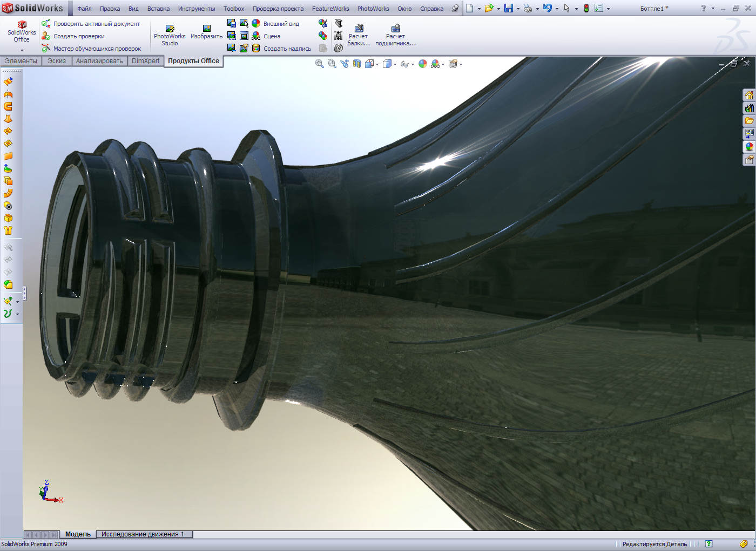Switch to the Элементы tab

(x=21, y=61)
